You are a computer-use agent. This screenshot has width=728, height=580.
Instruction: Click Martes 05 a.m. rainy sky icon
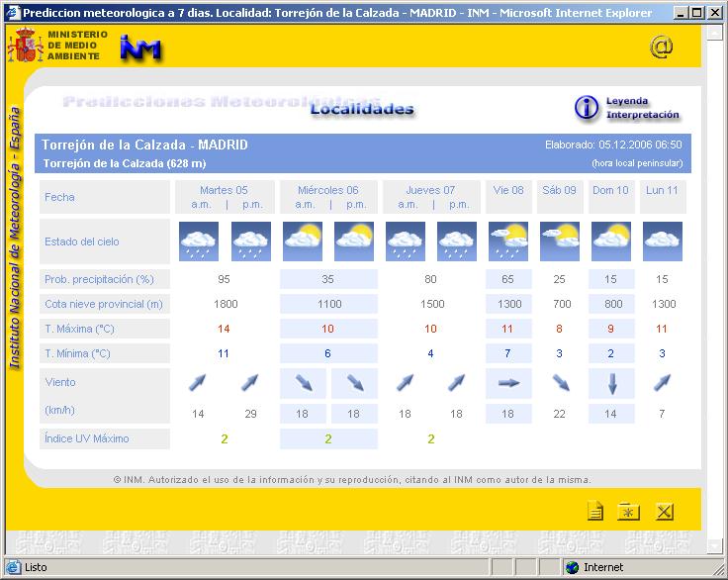[199, 241]
